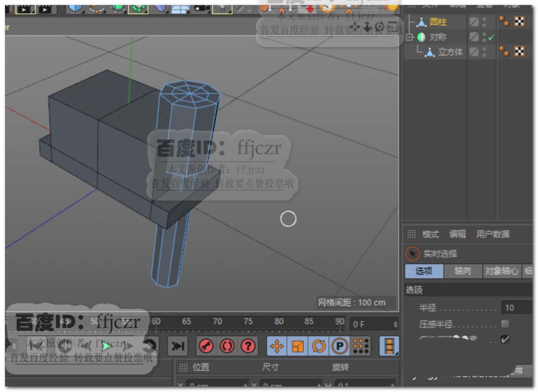Screen dimensions: 538x392
Task: Select the 圆柱 object in the list
Action: coord(438,22)
